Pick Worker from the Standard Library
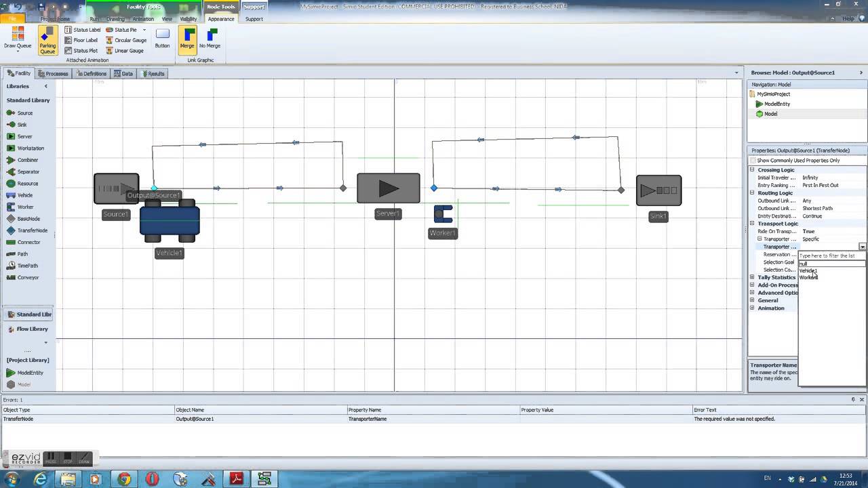This screenshot has width=868, height=488. pyautogui.click(x=20, y=207)
